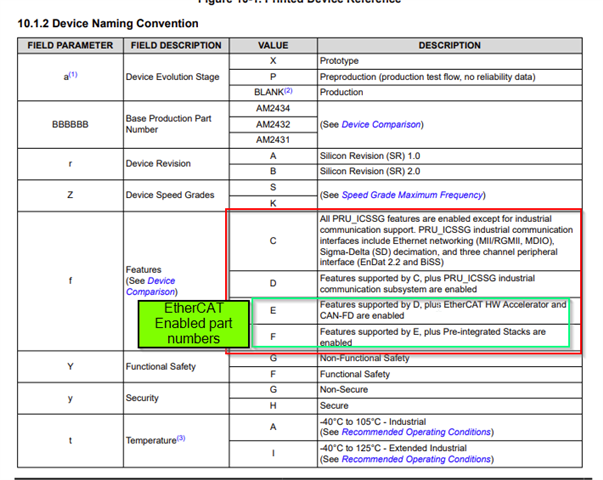Click the 'Device Speed Grades' cell
The width and height of the screenshot is (603, 480).
pyautogui.click(x=176, y=195)
